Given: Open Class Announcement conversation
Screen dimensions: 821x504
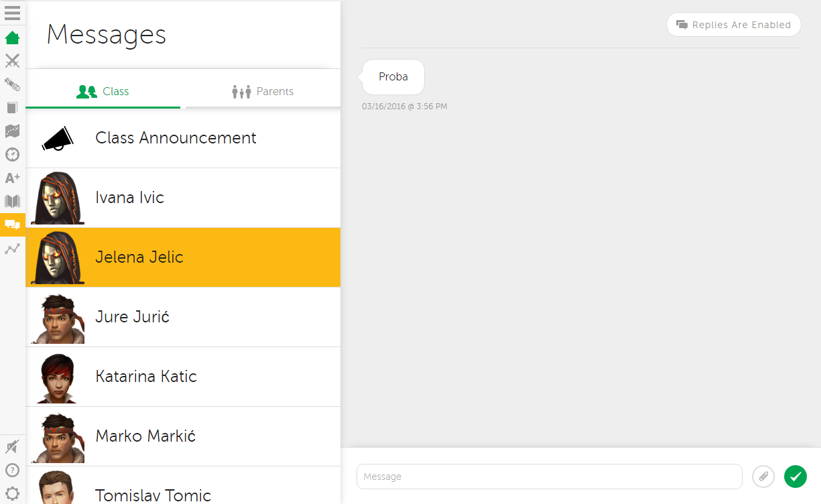Looking at the screenshot, I should (x=176, y=138).
